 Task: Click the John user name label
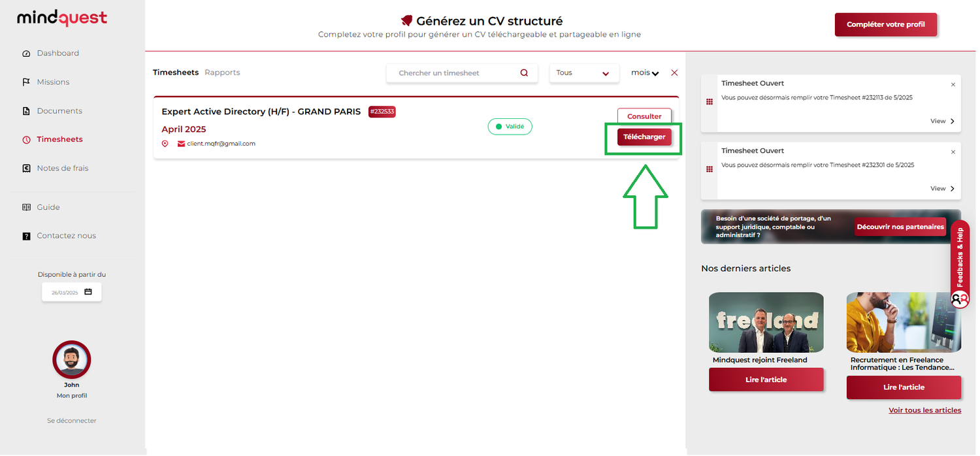72,385
